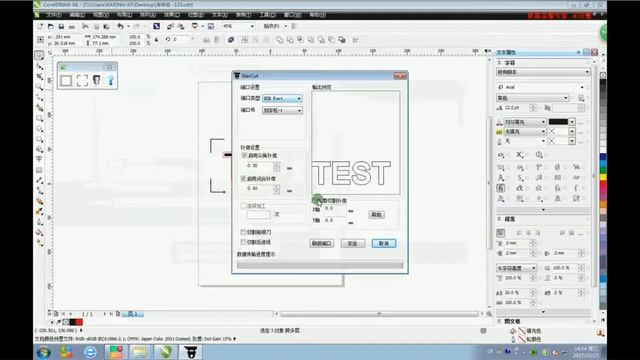
Task: Click the Open file icon in toolbar
Action: click(51, 26)
